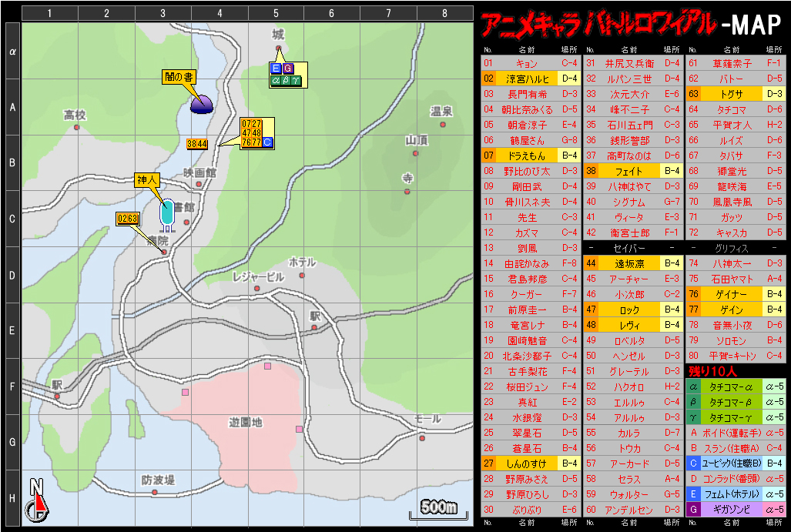Click the トグサ name cell
Viewport: 791px width, 532px height.
pos(732,94)
